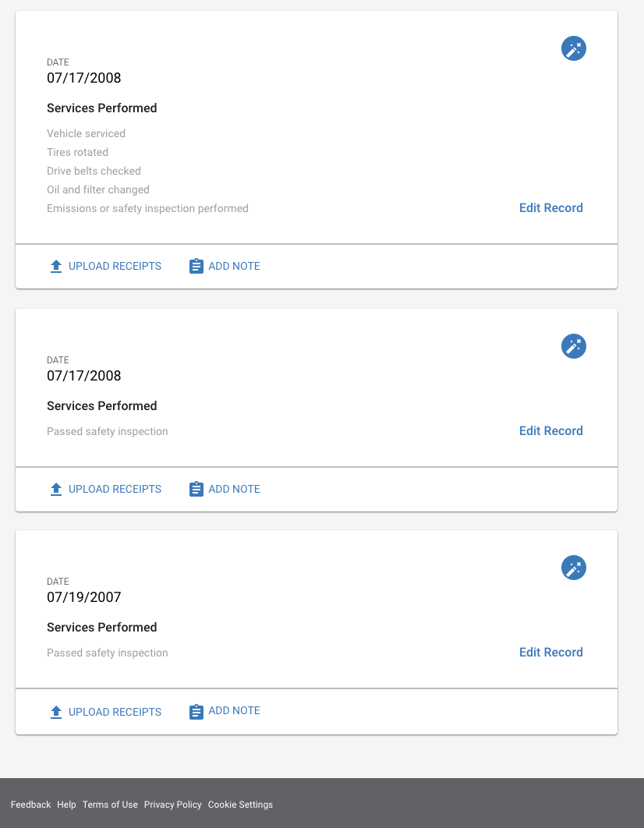
Task: Open the Help footer link
Action: [66, 805]
